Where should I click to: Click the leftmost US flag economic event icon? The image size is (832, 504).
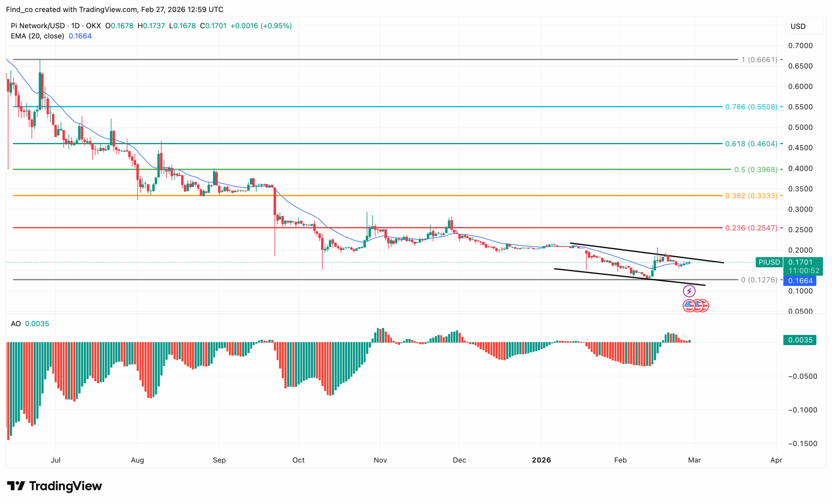(x=689, y=306)
